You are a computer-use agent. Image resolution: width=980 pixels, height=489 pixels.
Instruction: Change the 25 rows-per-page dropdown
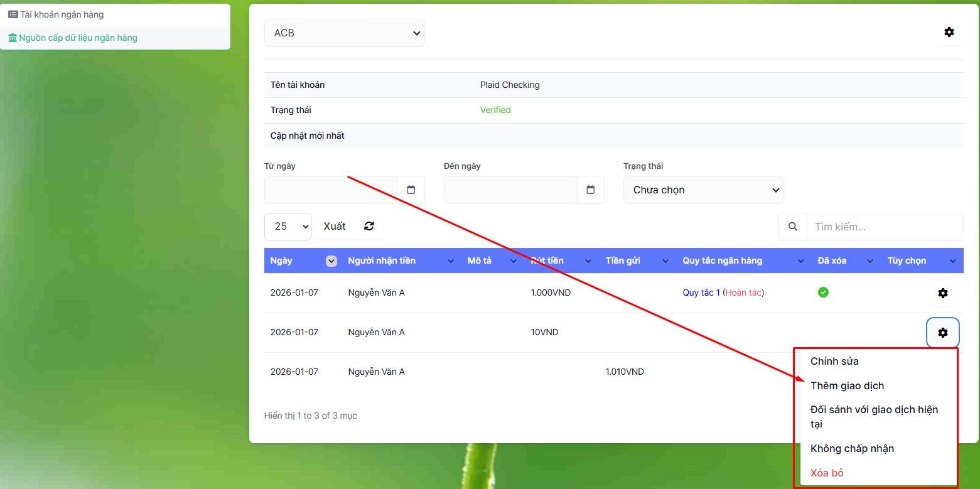click(288, 226)
